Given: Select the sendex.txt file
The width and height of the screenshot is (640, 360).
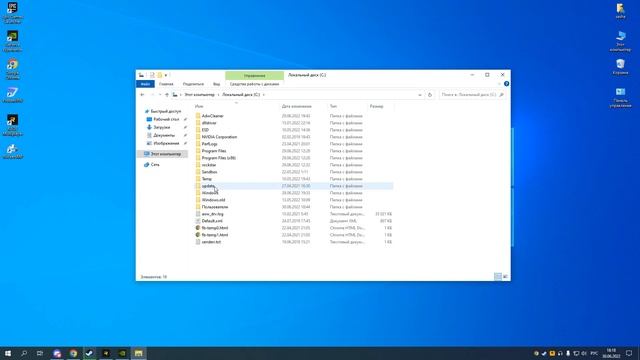Looking at the screenshot, I should coord(211,242).
